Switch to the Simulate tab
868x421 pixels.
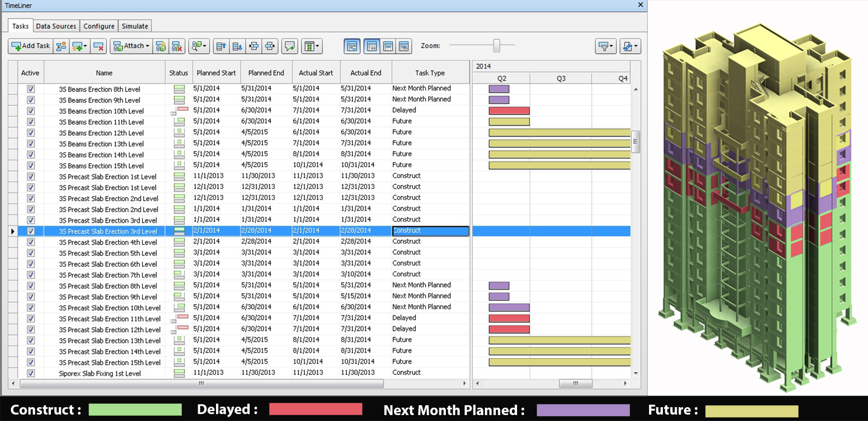click(x=134, y=26)
